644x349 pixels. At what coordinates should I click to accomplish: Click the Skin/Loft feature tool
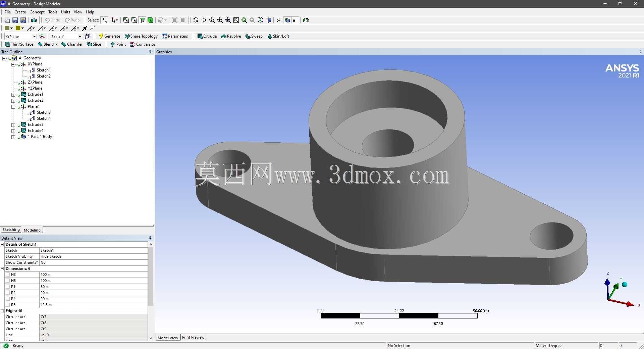pyautogui.click(x=278, y=36)
